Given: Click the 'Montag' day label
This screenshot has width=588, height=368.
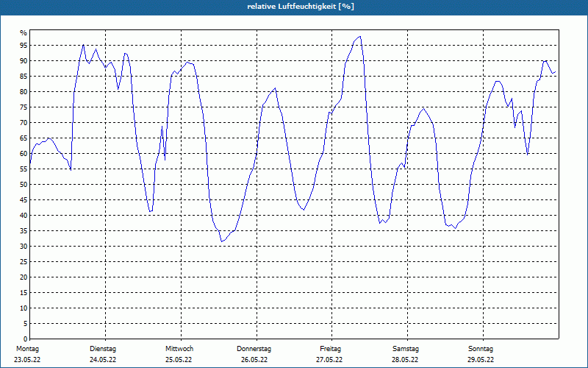Looking at the screenshot, I should (x=27, y=349).
